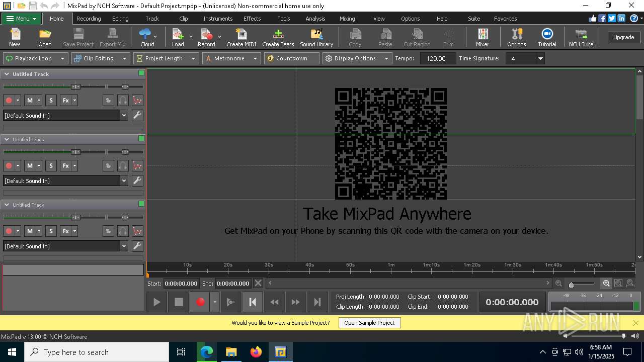
Task: Open the Analysis tab
Action: tap(315, 19)
